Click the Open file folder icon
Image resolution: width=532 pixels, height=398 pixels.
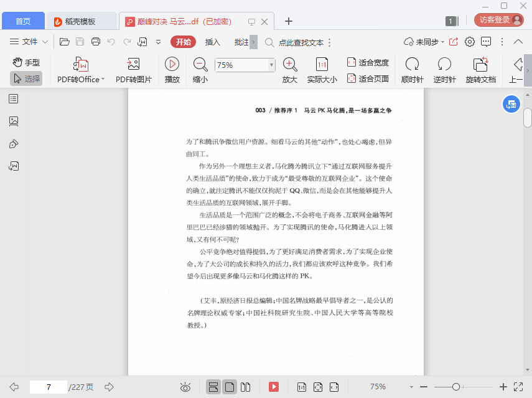[65, 42]
